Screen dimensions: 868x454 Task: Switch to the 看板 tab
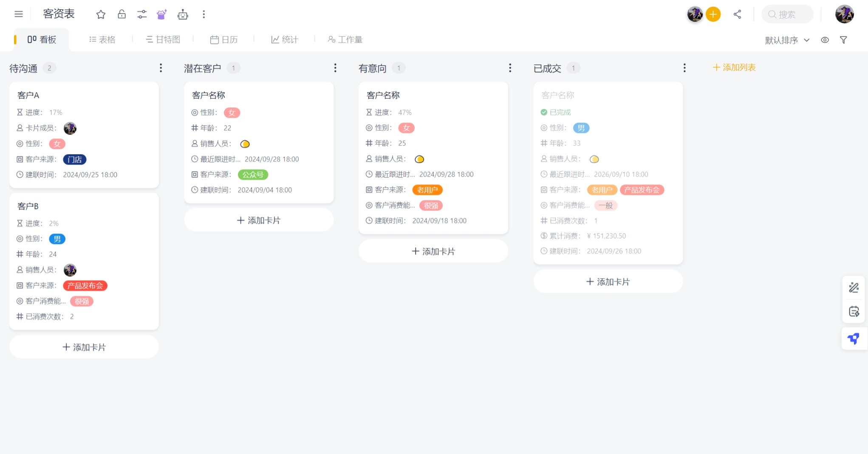pyautogui.click(x=42, y=39)
